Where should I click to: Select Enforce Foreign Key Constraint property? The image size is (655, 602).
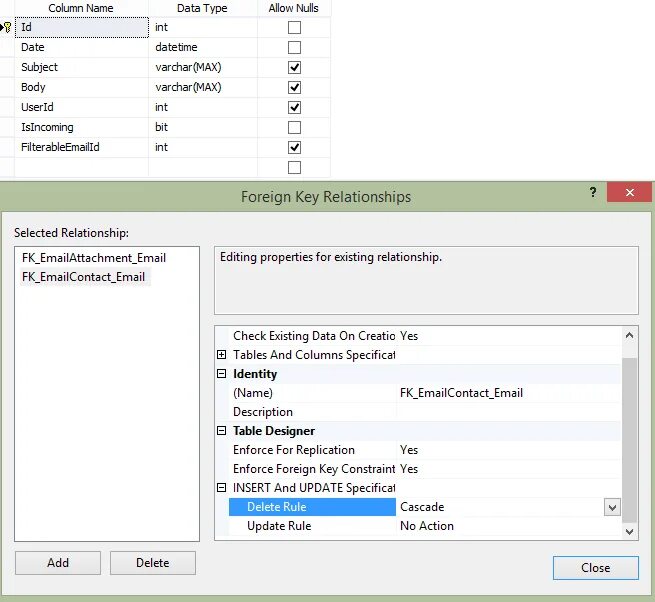point(314,469)
